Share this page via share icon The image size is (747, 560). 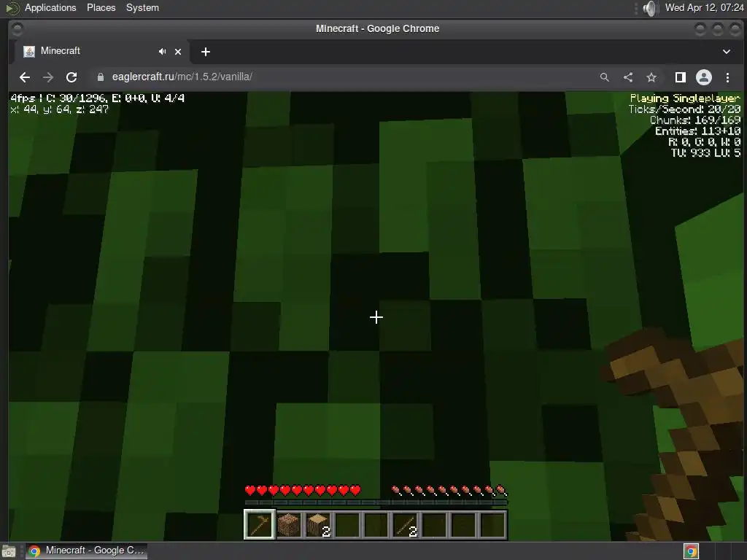pyautogui.click(x=628, y=77)
